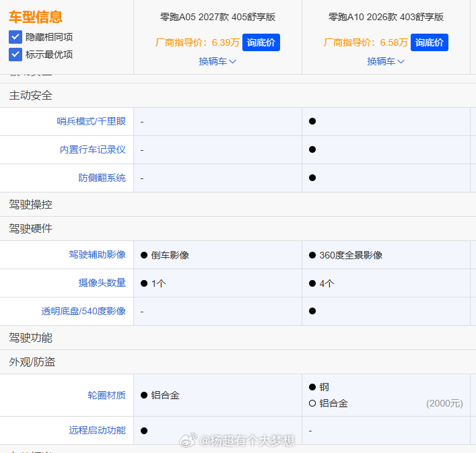Open the 内置行车记录仪 parameter link

click(93, 149)
